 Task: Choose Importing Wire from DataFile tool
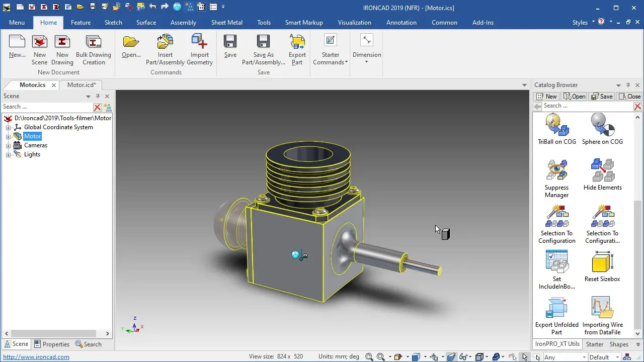(602, 316)
